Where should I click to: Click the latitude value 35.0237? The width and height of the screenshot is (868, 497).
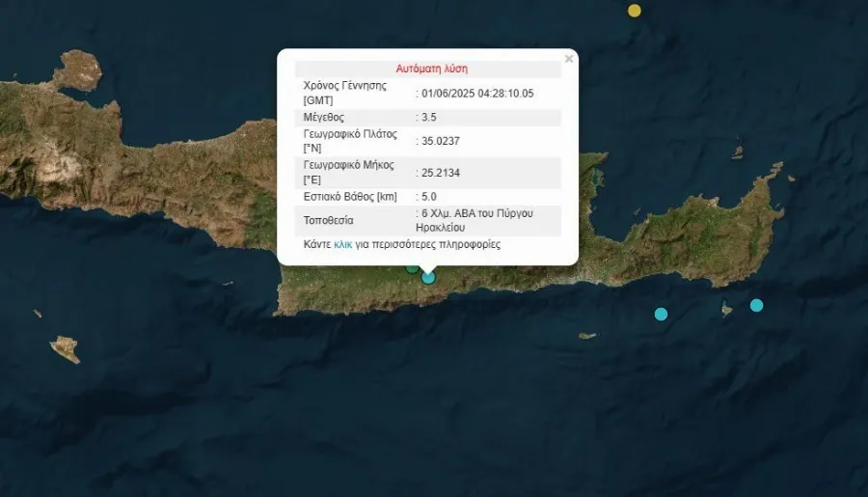(439, 141)
